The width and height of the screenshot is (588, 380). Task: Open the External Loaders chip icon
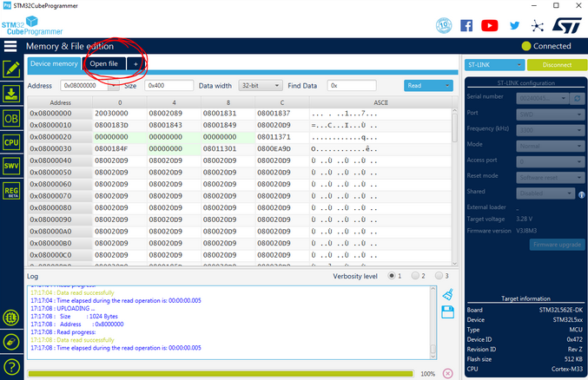click(x=11, y=318)
